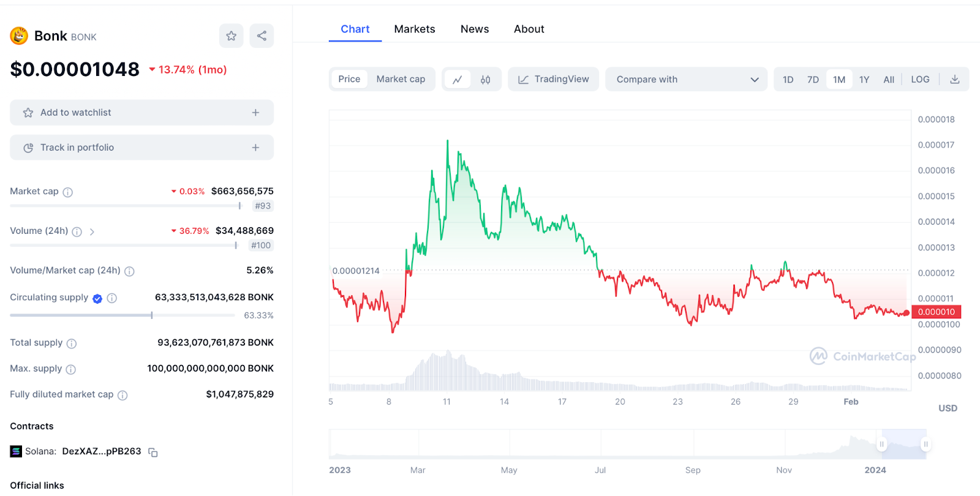
Task: Click the Max. supply info icon
Action: tap(71, 369)
